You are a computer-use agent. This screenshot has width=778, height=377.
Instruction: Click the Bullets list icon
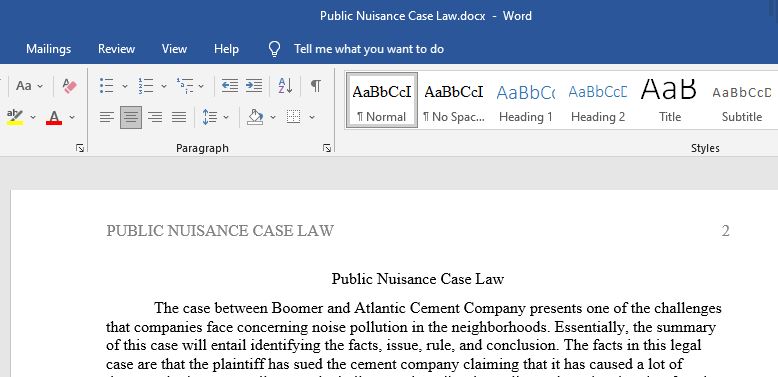pos(107,86)
